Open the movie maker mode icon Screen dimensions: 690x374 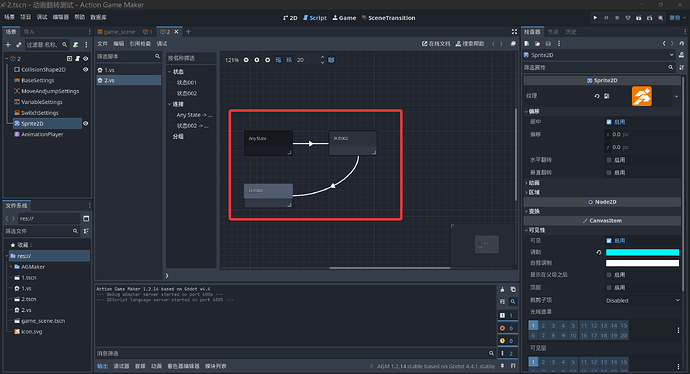tap(661, 18)
